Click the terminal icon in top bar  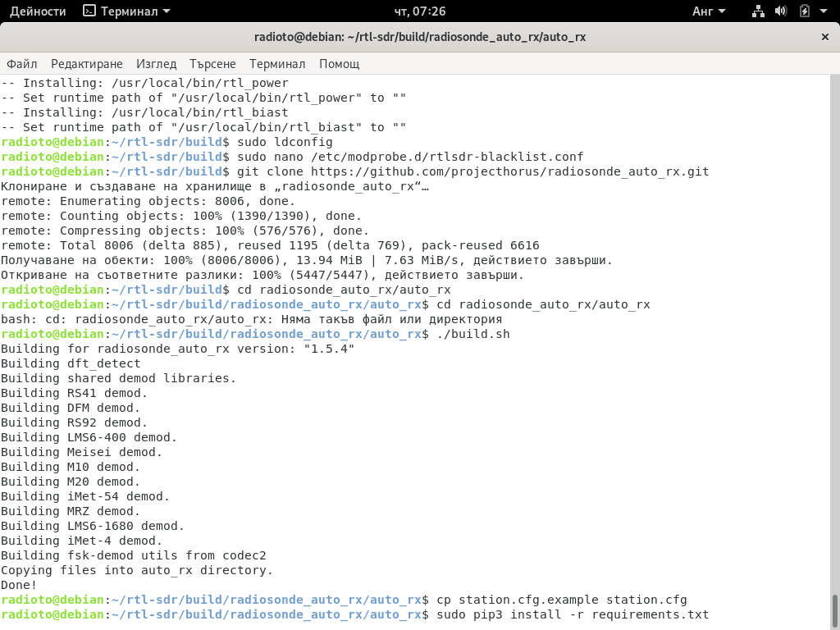tap(89, 11)
